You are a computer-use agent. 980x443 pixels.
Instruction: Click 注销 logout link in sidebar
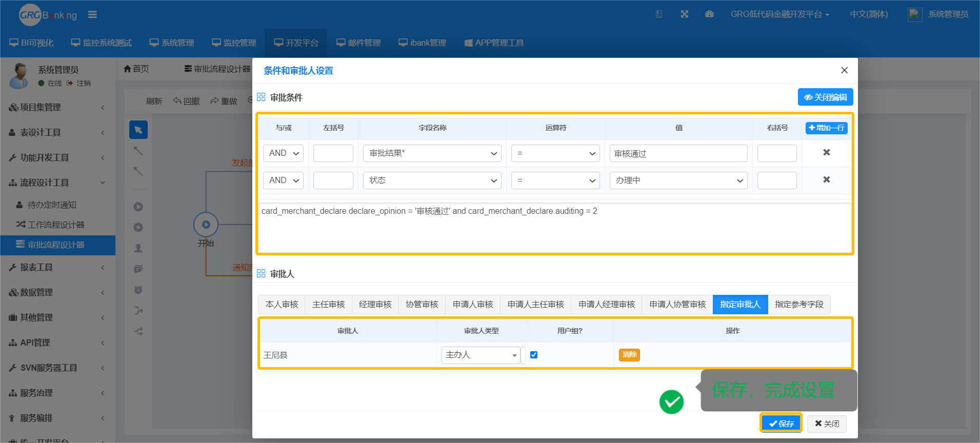point(78,83)
